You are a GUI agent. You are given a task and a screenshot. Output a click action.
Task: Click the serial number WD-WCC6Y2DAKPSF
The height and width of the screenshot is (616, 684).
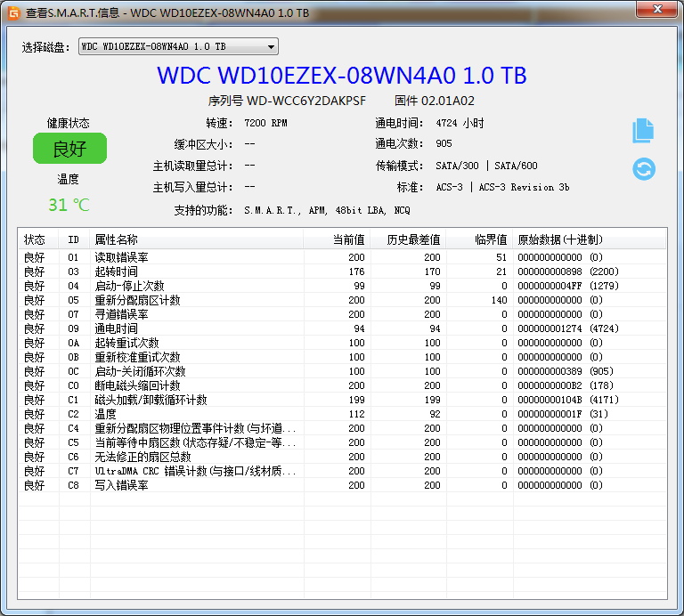click(x=306, y=101)
